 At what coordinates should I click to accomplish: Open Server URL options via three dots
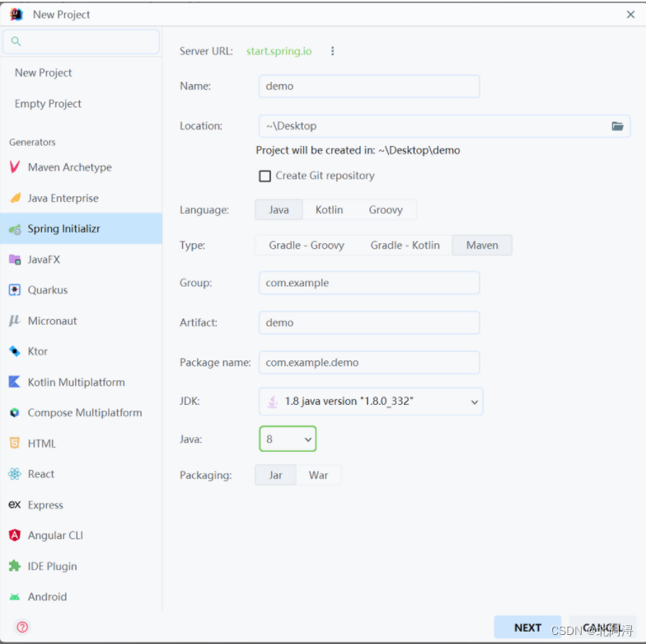tap(333, 51)
